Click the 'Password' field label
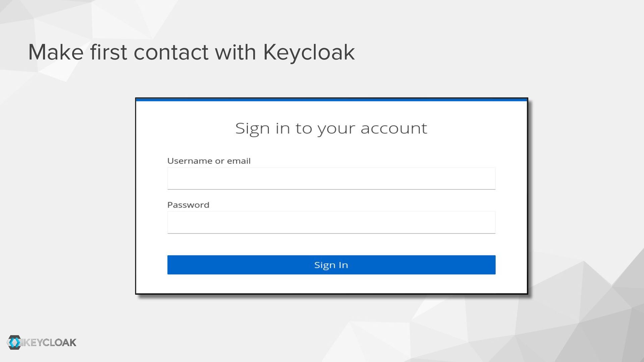The width and height of the screenshot is (644, 362). (x=188, y=205)
